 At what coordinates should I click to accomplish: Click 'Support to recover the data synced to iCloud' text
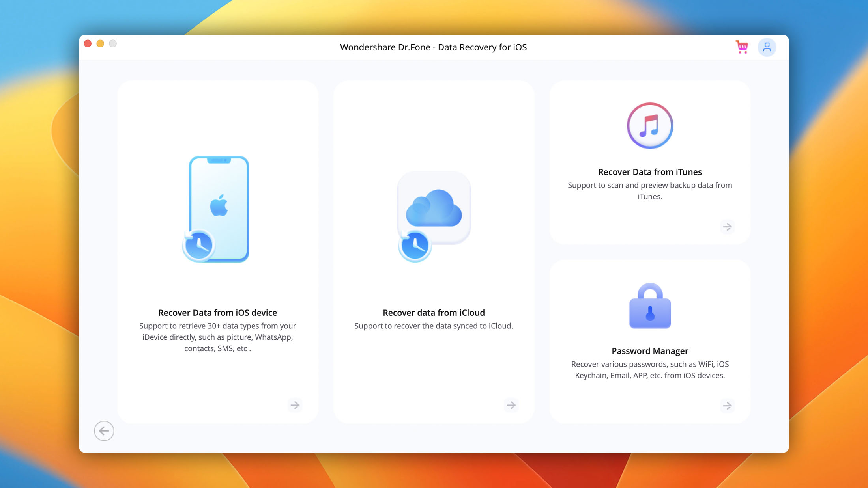[434, 326]
